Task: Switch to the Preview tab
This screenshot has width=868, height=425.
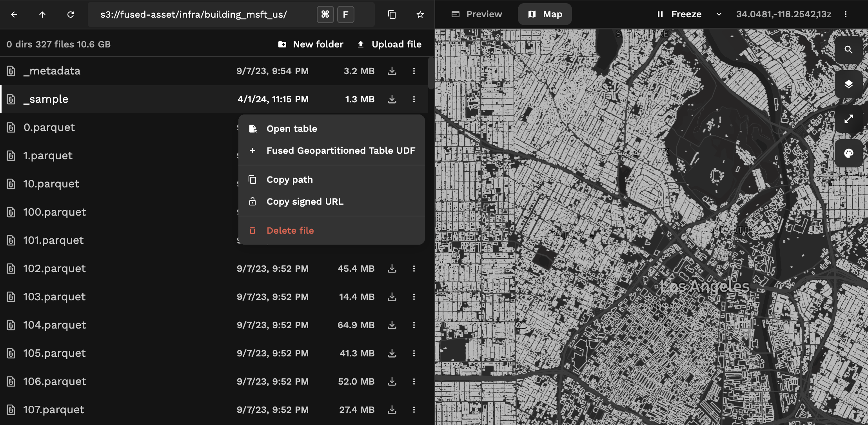Action: point(477,14)
